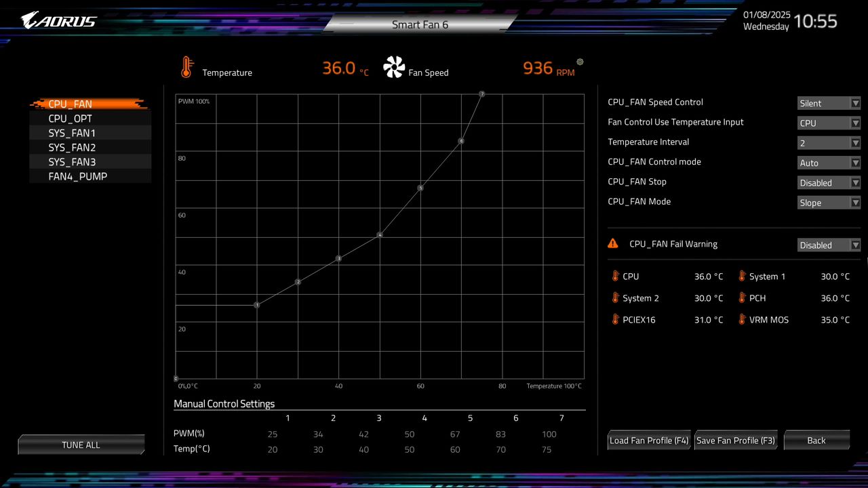Image resolution: width=868 pixels, height=488 pixels.
Task: Click the PCIEX16 thermometer icon
Action: (616, 319)
